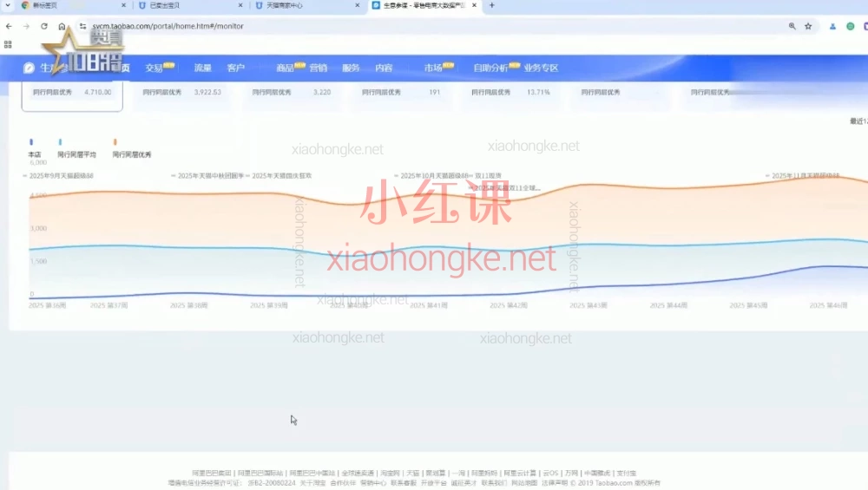Close the 已卖出宝贝 tab
The height and width of the screenshot is (490, 868).
pos(240,5)
